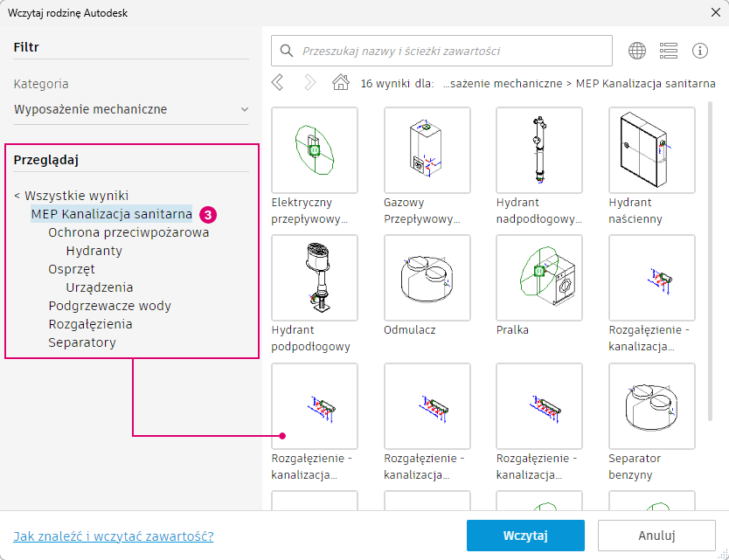Open the Kategoria dropdown
This screenshot has height=560, width=729.
(131, 109)
